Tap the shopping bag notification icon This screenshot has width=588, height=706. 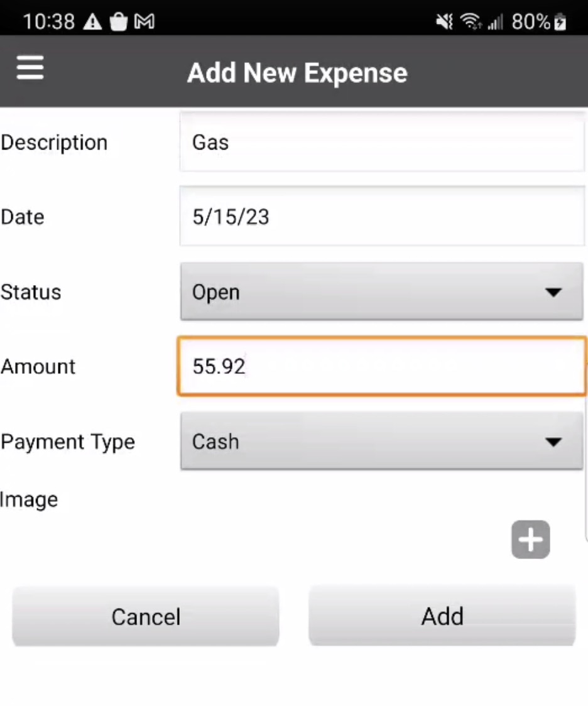118,23
